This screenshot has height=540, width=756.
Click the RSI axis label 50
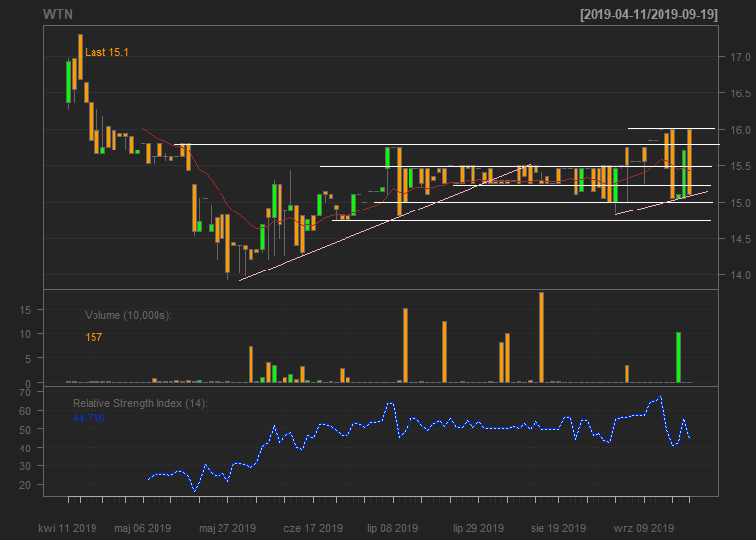[x=25, y=430]
